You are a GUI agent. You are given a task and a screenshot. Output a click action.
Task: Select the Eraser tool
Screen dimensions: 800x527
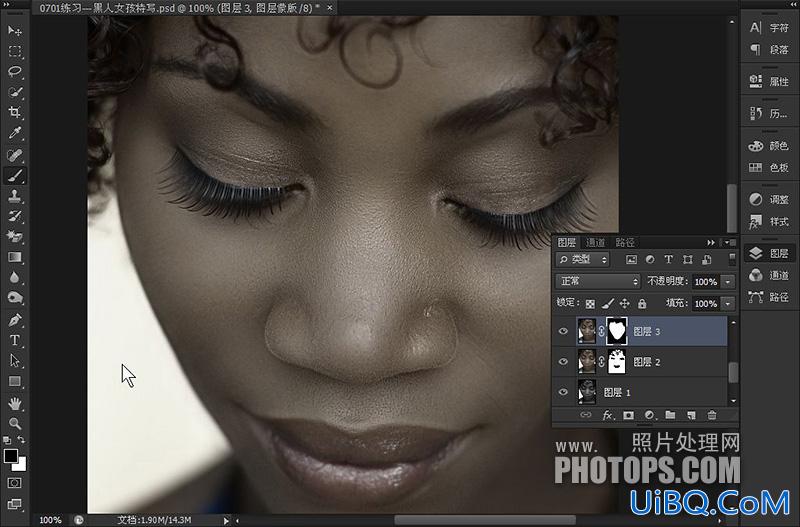click(15, 236)
